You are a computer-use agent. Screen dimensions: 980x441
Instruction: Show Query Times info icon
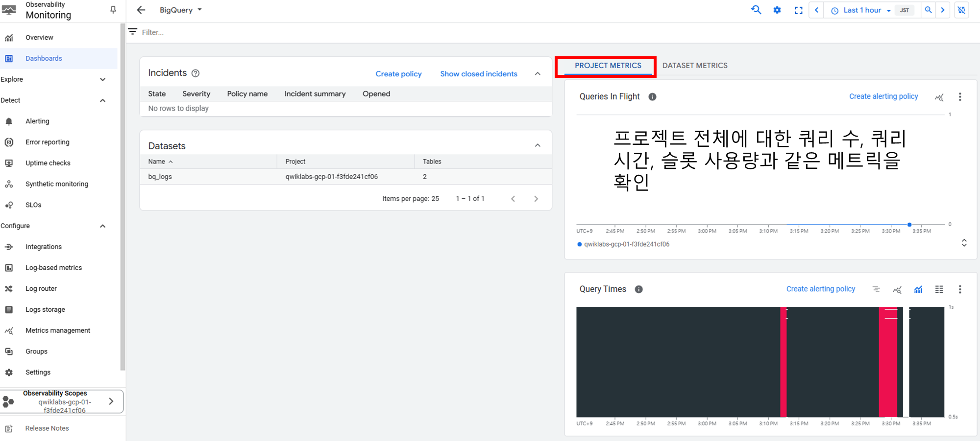[638, 289]
